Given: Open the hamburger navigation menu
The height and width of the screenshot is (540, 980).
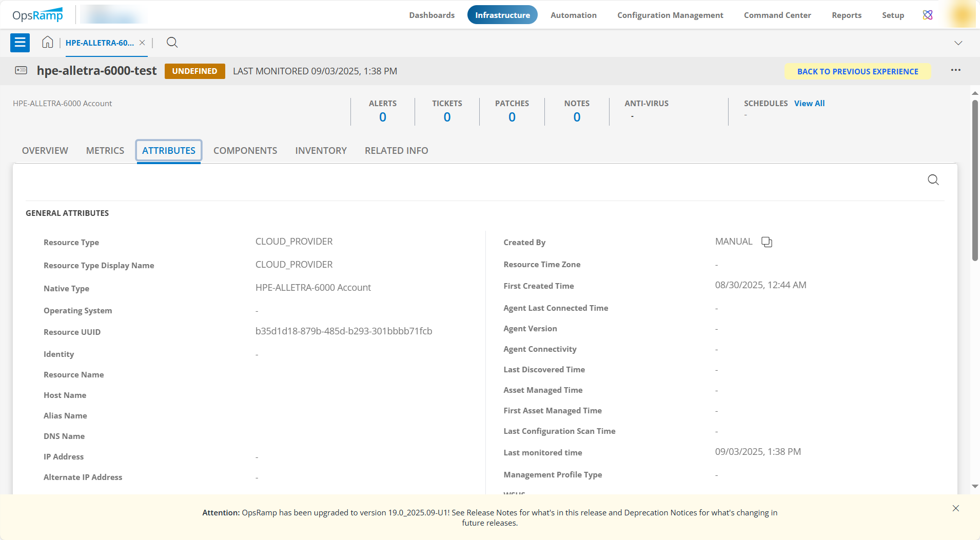Looking at the screenshot, I should coord(20,43).
